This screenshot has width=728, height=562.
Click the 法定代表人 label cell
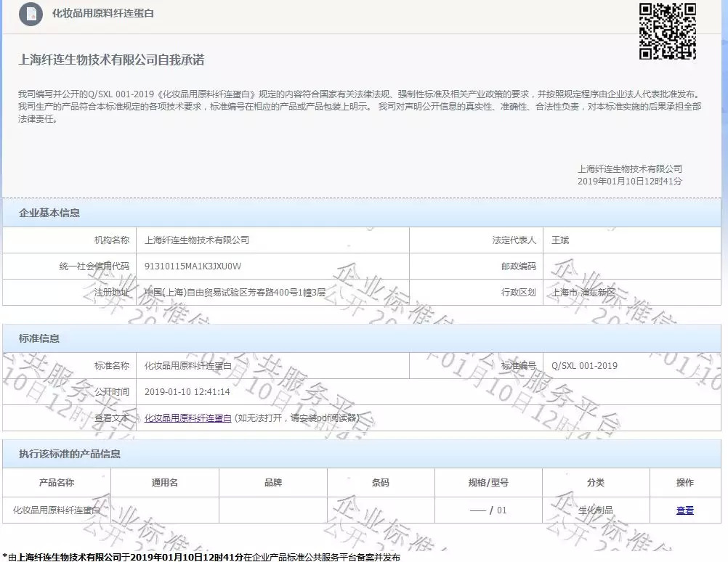pos(476,240)
